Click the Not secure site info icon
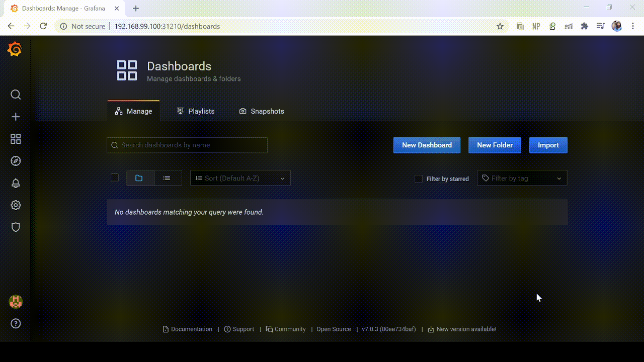This screenshot has height=362, width=644. point(63,26)
